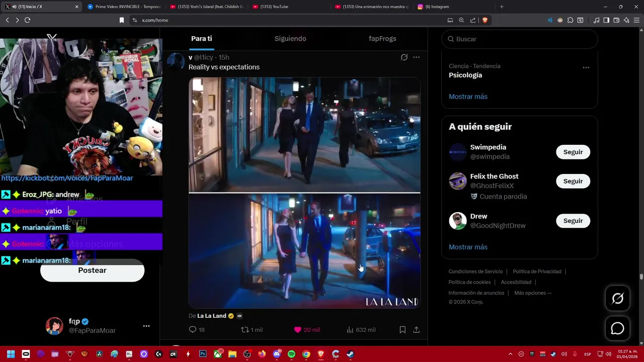
Task: Expand Más opciones in the footer
Action: click(x=533, y=293)
